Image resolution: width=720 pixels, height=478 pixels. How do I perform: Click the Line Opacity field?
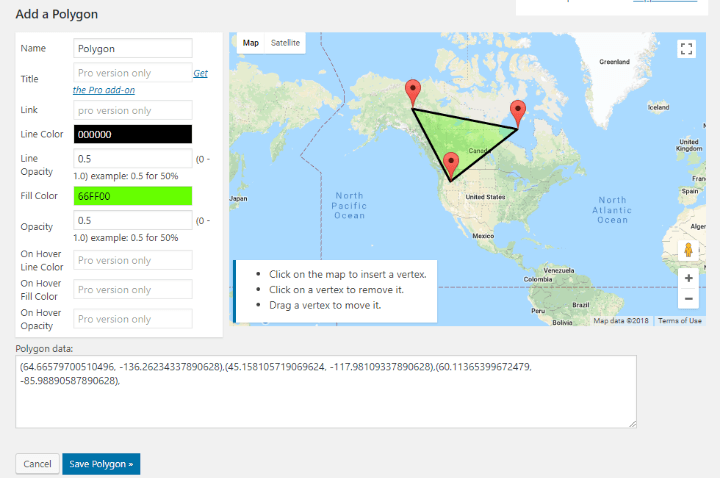coord(133,159)
